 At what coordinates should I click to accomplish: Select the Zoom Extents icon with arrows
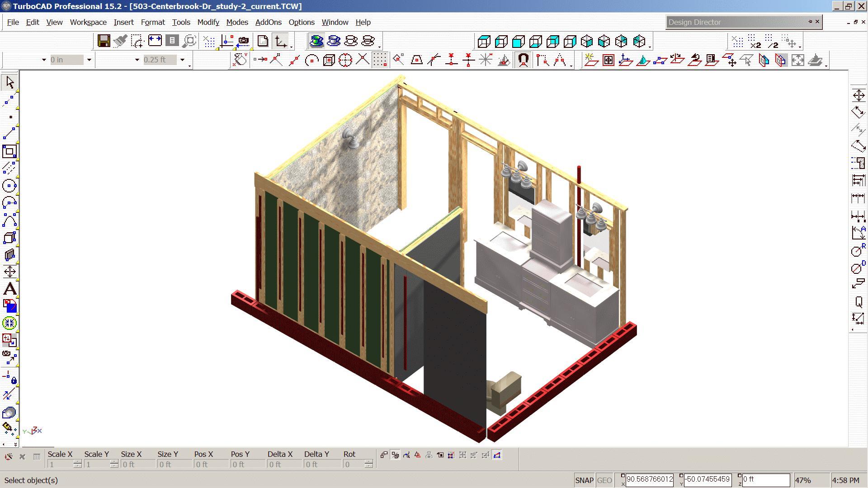coord(155,41)
